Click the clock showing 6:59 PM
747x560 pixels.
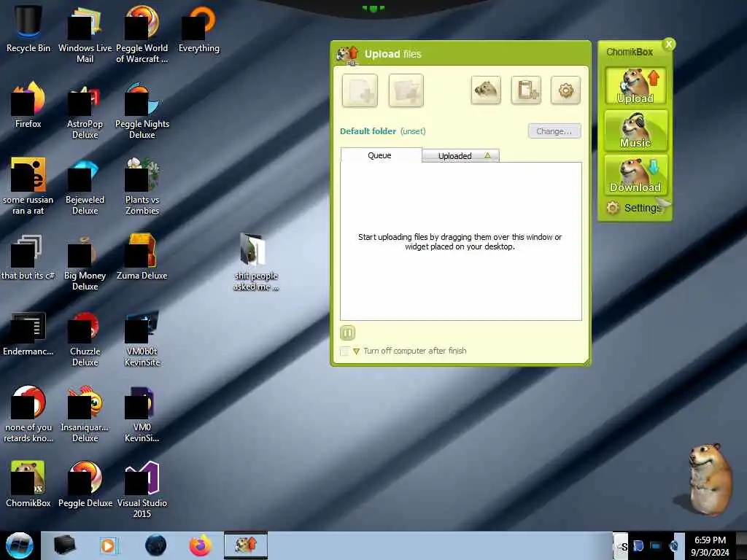(710, 546)
